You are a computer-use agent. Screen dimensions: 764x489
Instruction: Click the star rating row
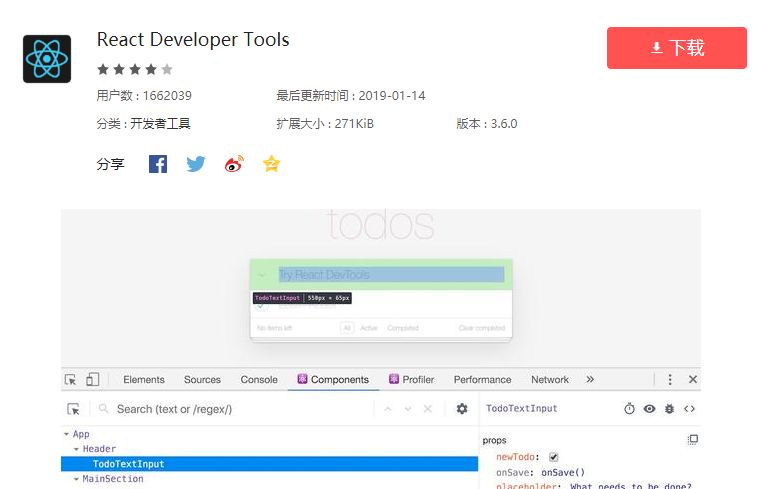135,69
